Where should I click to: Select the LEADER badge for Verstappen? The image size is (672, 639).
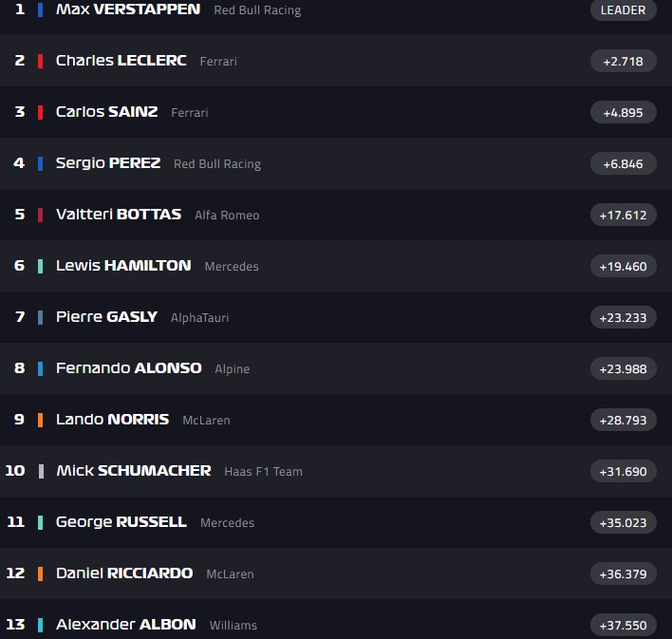coord(623,10)
